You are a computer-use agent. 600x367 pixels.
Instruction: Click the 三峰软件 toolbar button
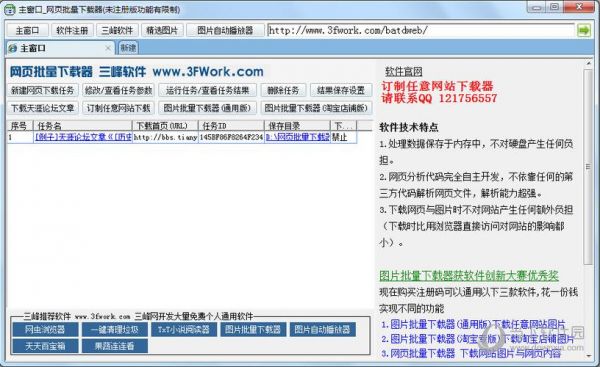(x=117, y=30)
